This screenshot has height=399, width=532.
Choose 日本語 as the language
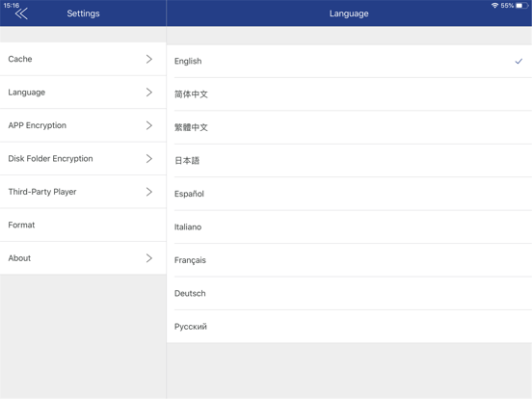349,161
